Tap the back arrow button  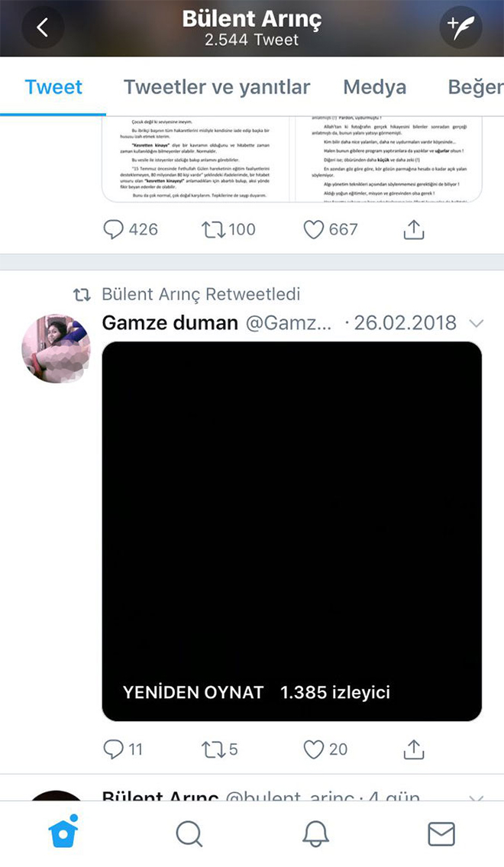(x=43, y=27)
